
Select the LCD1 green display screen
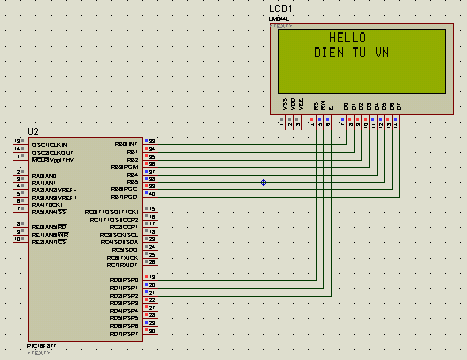(362, 61)
